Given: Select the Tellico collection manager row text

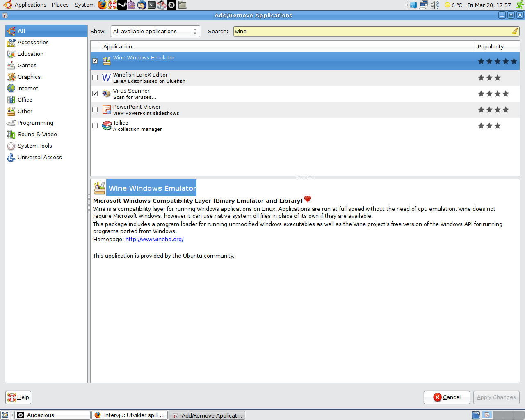Looking at the screenshot, I should coord(137,126).
